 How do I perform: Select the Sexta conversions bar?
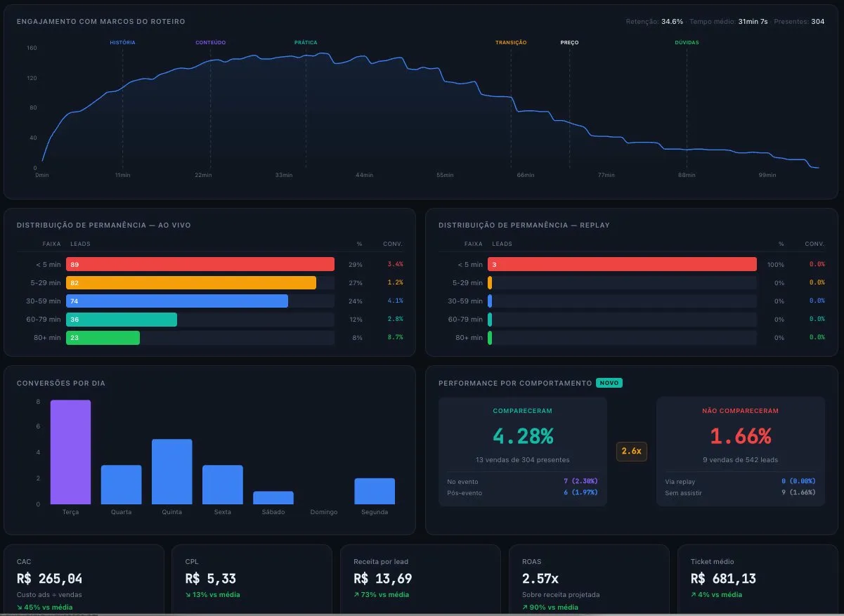[x=222, y=485]
